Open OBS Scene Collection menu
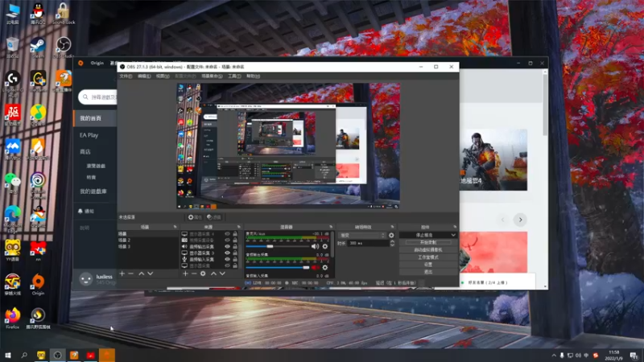 (x=212, y=76)
